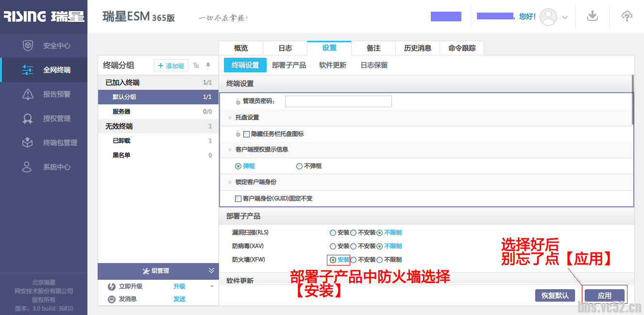Screen dimensions: 644x315
Task: Click the 系统中心 person icon
Action: pyautogui.click(x=28, y=167)
